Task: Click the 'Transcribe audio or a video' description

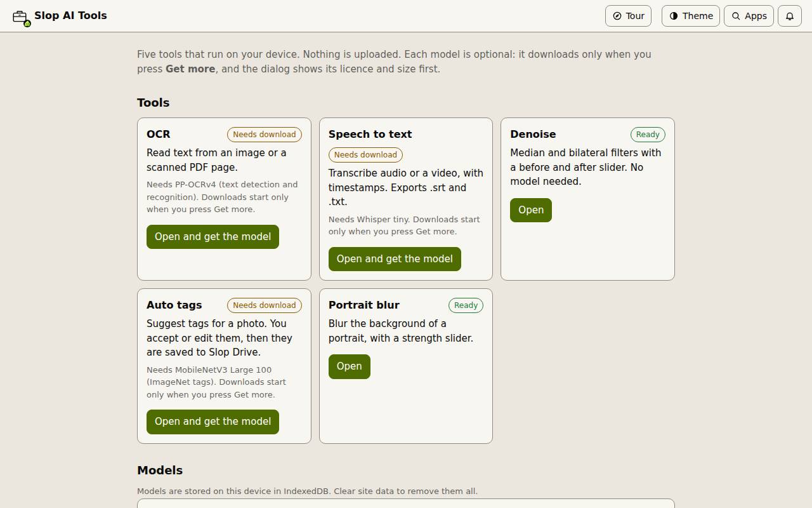Action: click(x=406, y=187)
